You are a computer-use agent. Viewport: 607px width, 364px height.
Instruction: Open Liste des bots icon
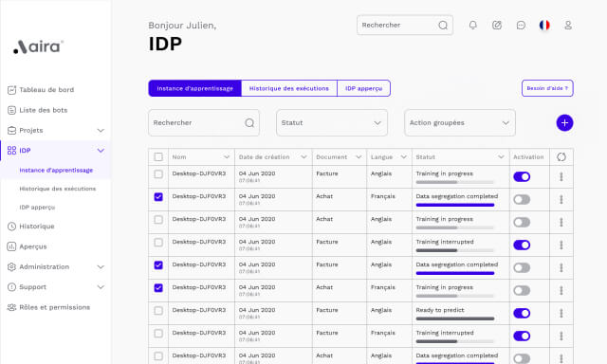(11, 110)
